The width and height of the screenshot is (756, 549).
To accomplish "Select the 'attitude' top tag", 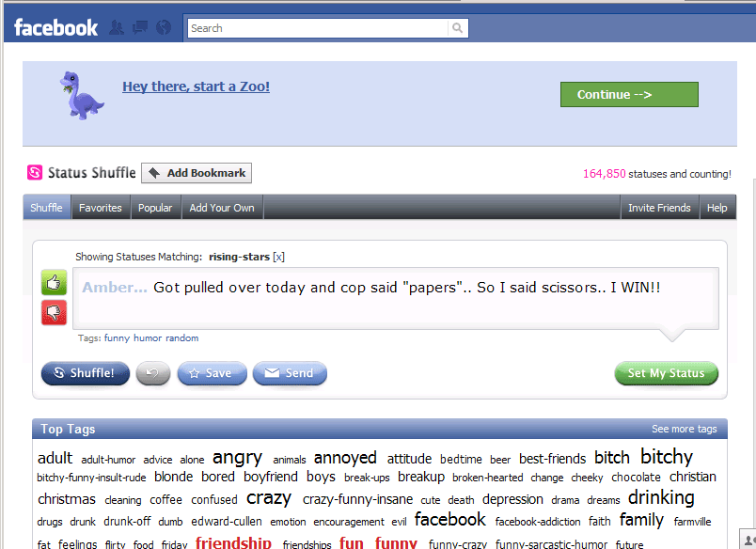I will click(x=409, y=459).
